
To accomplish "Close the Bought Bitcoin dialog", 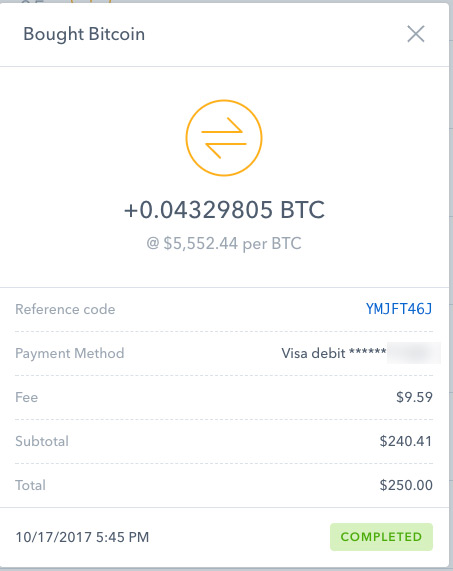I will [x=415, y=34].
